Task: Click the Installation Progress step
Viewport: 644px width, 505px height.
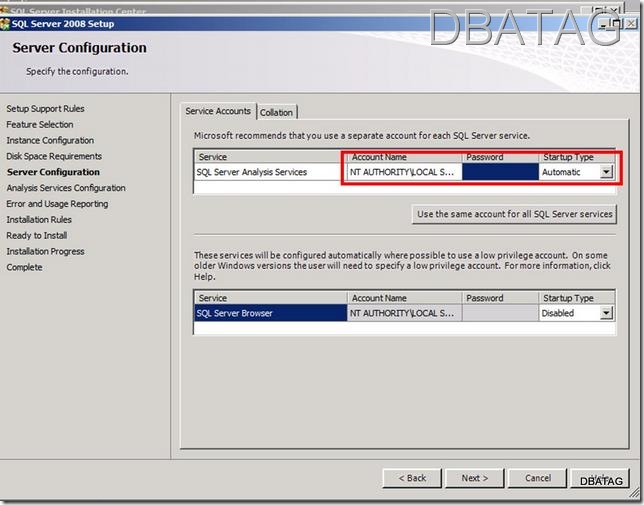Action: (45, 251)
